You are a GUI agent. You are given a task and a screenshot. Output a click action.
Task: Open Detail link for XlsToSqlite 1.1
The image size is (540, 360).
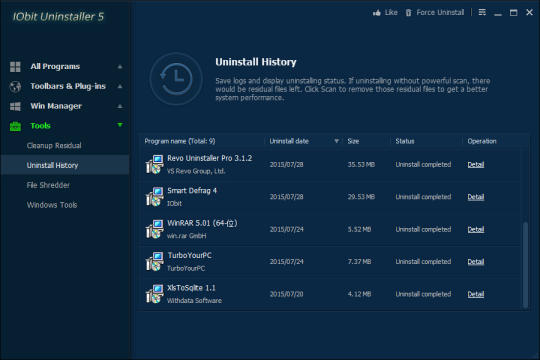(476, 294)
